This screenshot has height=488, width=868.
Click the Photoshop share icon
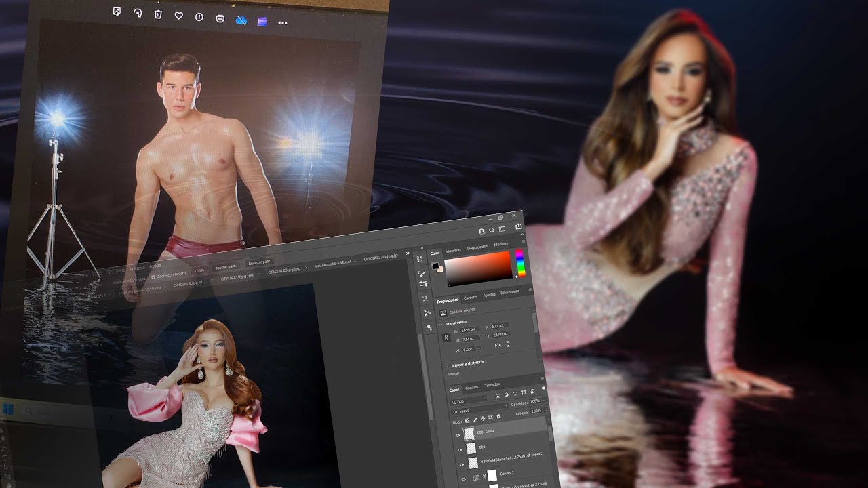tap(519, 226)
